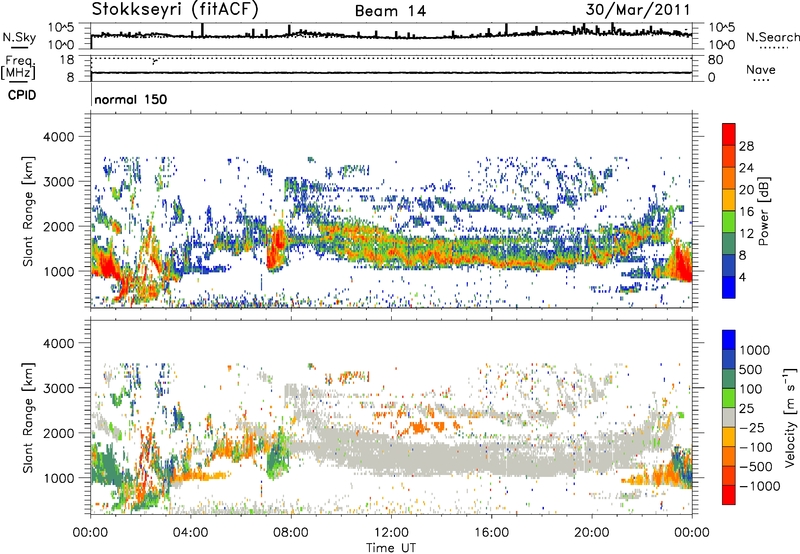This screenshot has height=554, width=800.
Task: Click the N.Sky legend label
Action: click(19, 37)
